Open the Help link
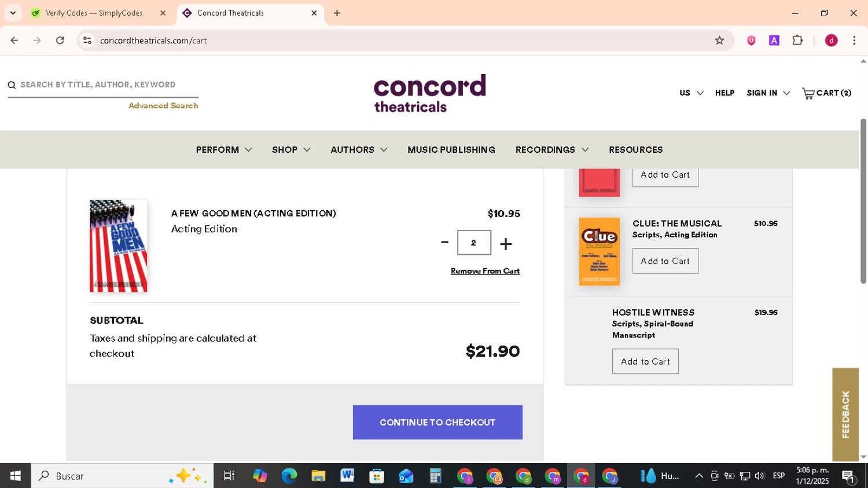 (x=724, y=93)
